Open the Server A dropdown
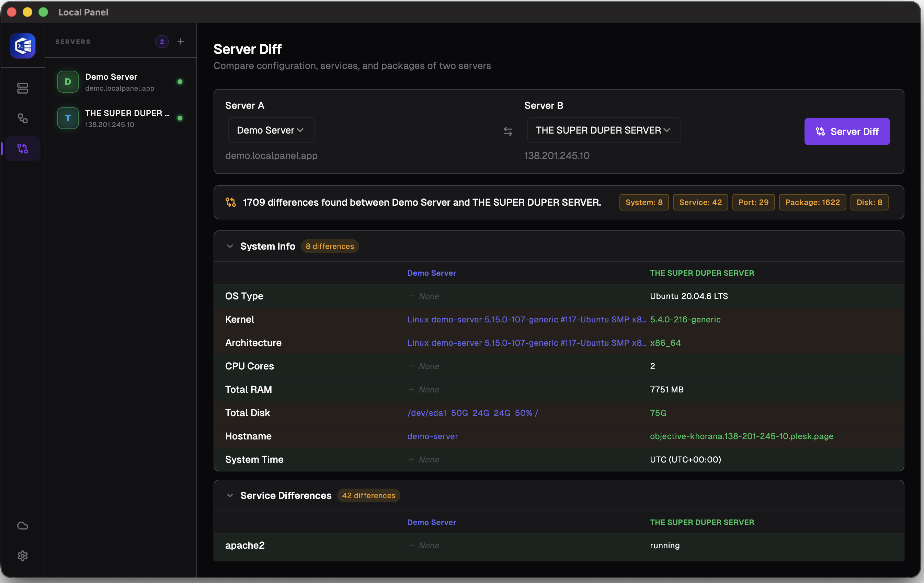Screen dimensions: 924x583 point(271,130)
